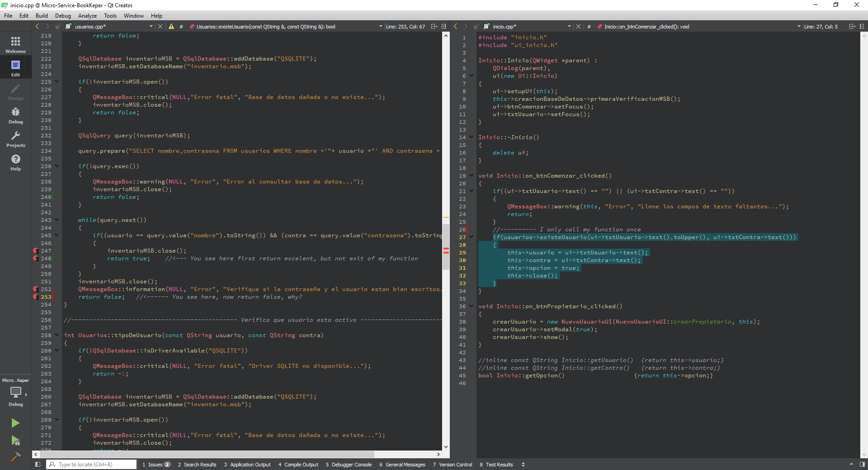Start debugging with the Run-Debug icon

pos(15,441)
